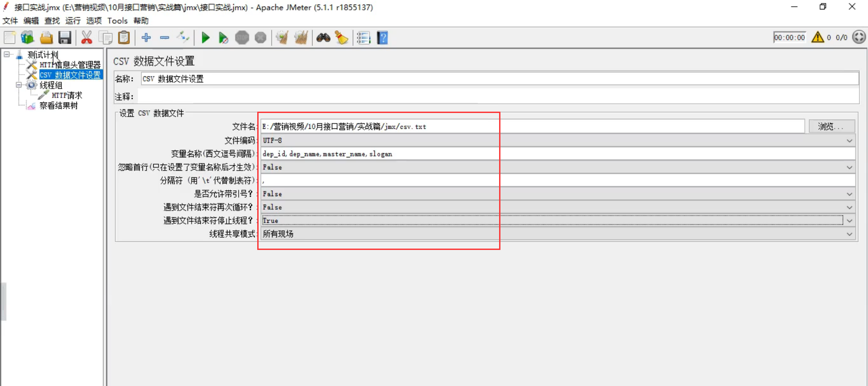Select 测试计划 in the tree
868x386 pixels.
point(43,55)
